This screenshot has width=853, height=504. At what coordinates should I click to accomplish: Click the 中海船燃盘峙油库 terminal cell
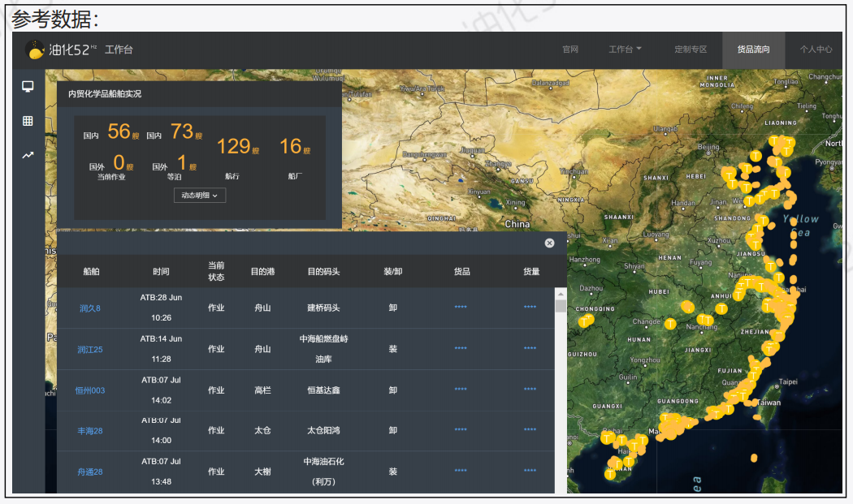tap(323, 348)
